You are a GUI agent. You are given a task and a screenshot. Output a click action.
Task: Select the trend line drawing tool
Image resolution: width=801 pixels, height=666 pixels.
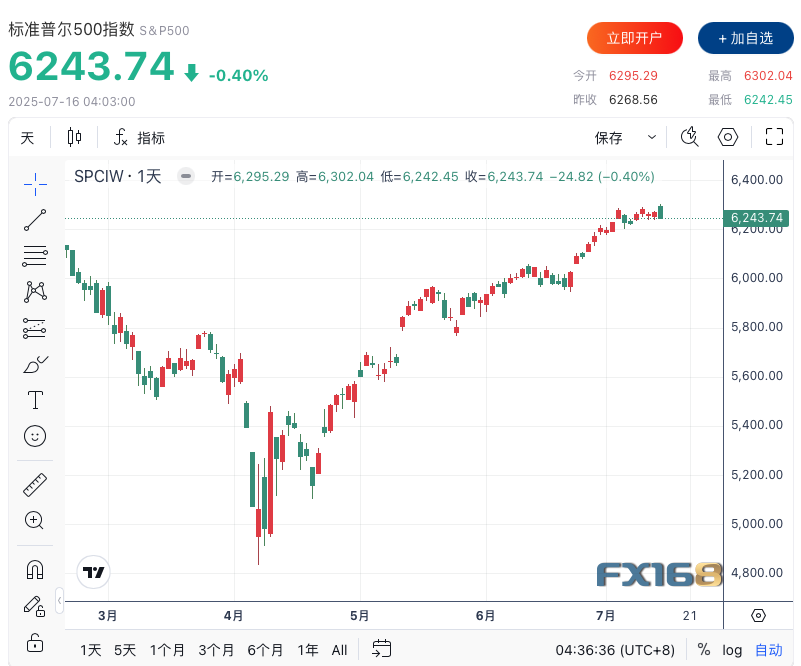(35, 219)
